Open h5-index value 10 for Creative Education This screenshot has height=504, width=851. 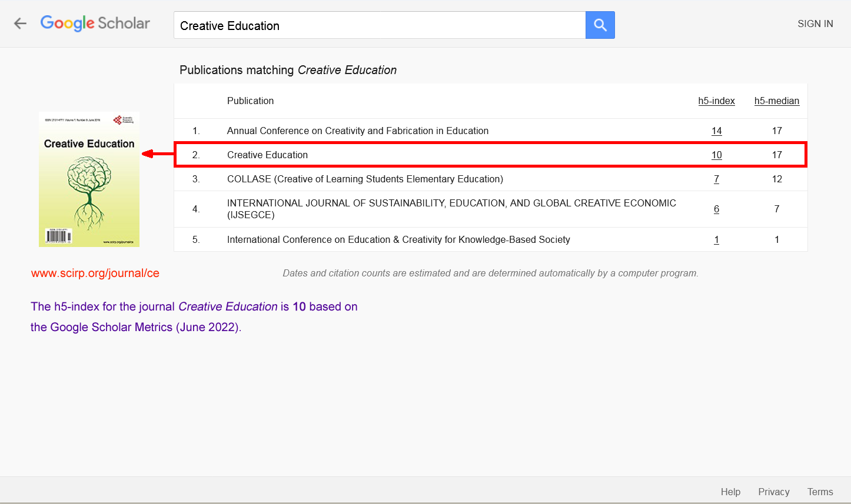(x=716, y=155)
